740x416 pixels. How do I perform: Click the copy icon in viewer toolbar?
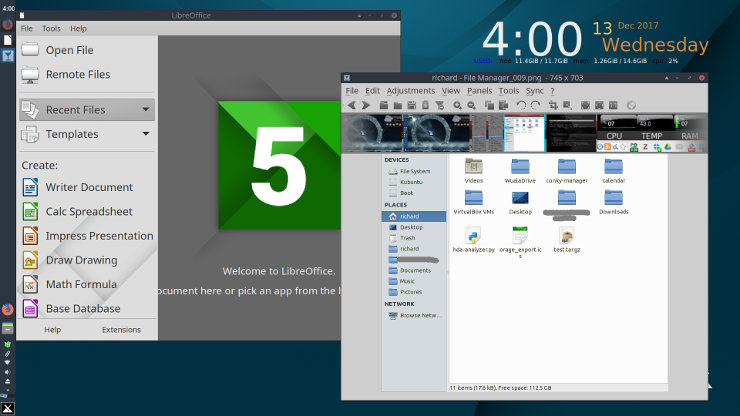489,105
